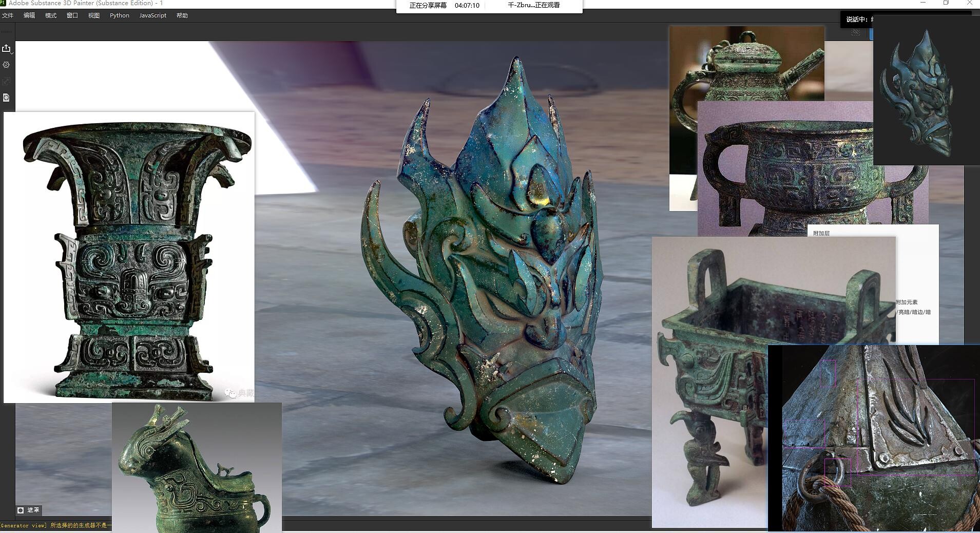The image size is (980, 533).
Task: Enable the blue highlighted toggle near top right
Action: point(871,34)
